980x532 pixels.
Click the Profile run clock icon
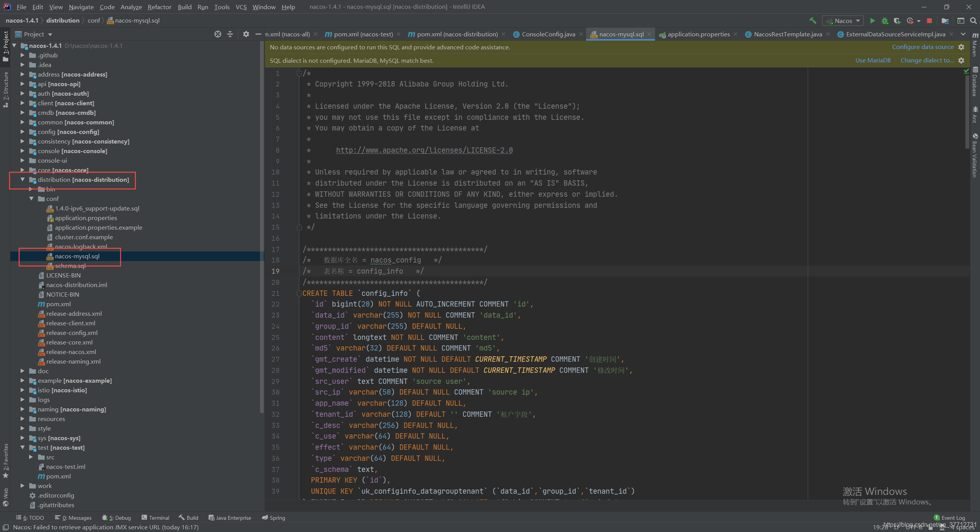910,21
